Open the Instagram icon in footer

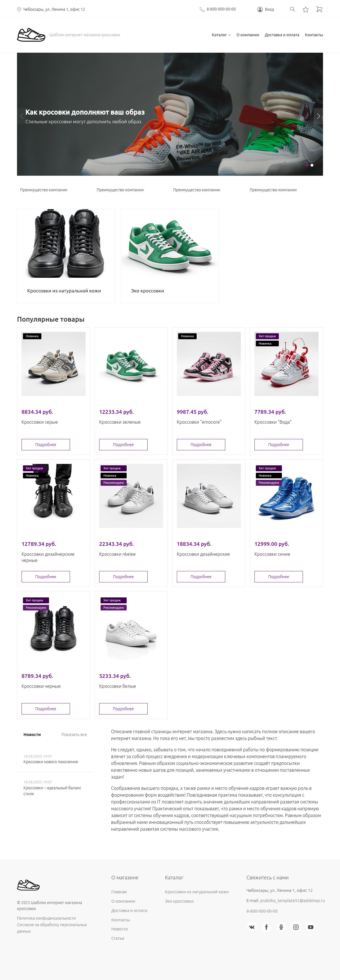(296, 927)
